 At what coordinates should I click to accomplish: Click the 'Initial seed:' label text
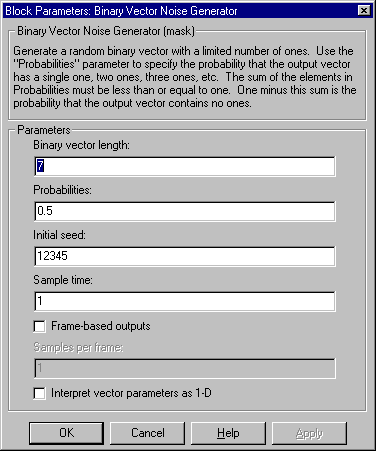tap(59, 235)
